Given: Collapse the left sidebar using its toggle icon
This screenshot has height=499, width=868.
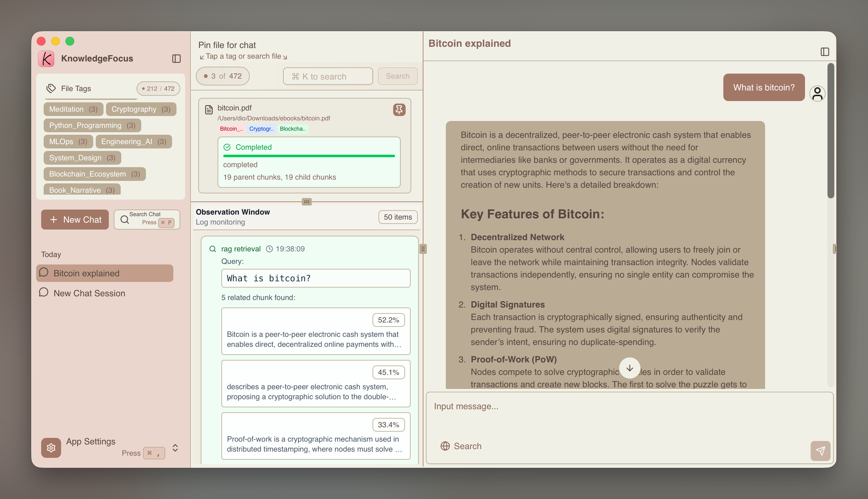Looking at the screenshot, I should pyautogui.click(x=177, y=58).
